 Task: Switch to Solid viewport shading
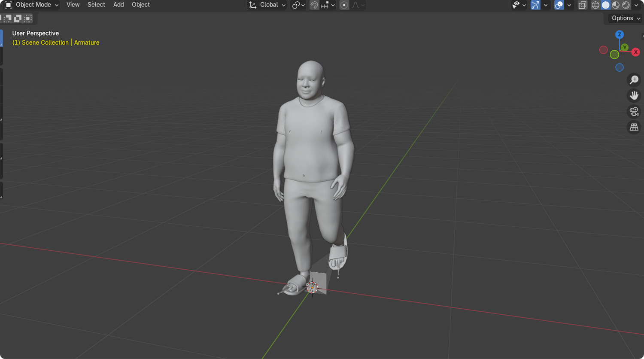[x=606, y=5]
